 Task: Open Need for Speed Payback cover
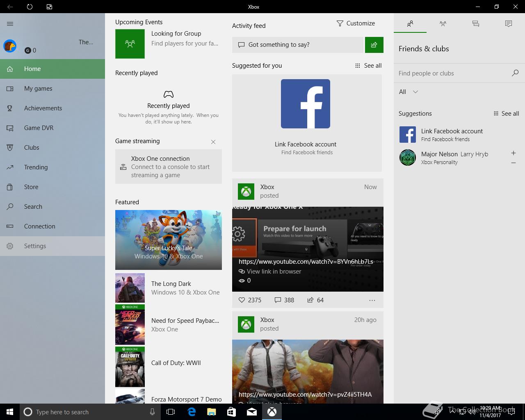[130, 324]
